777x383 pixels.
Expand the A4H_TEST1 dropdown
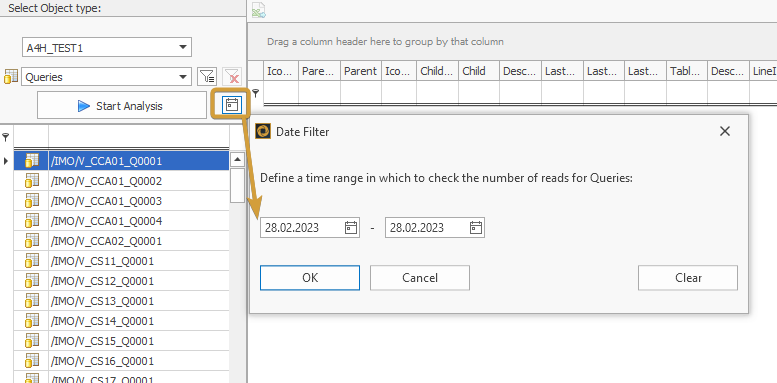(182, 48)
